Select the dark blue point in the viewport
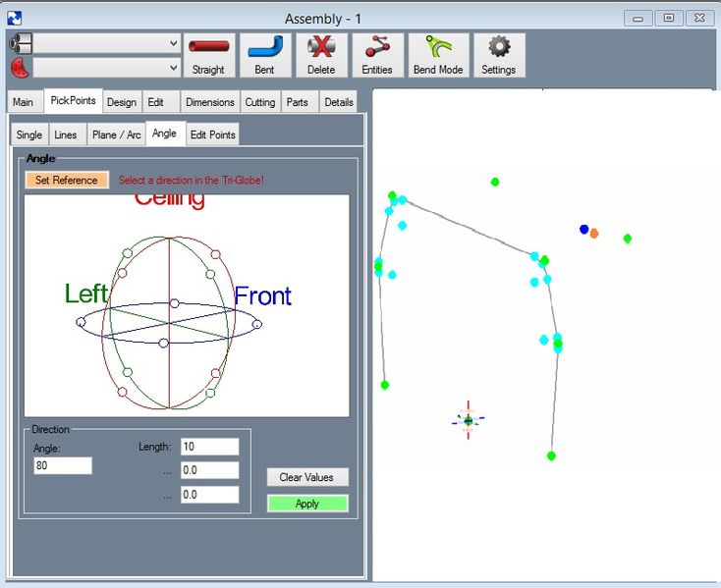Screen dimensions: 721x588 point(584,229)
